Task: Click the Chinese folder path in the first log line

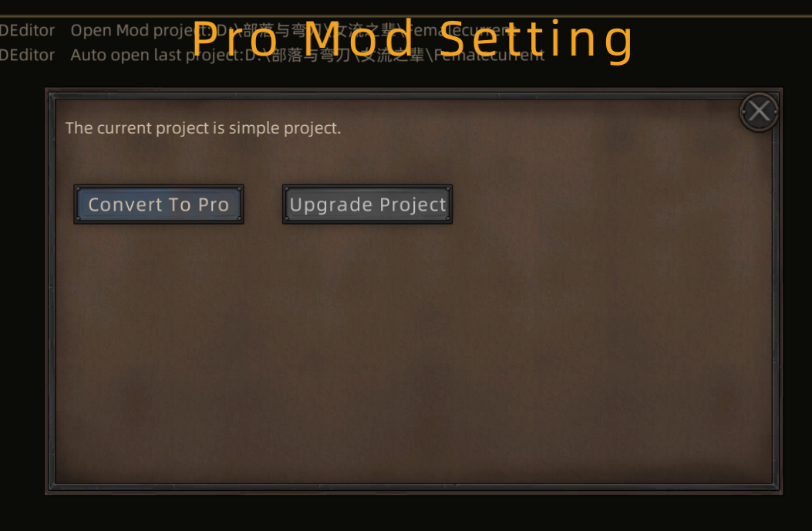Action: tap(365, 31)
